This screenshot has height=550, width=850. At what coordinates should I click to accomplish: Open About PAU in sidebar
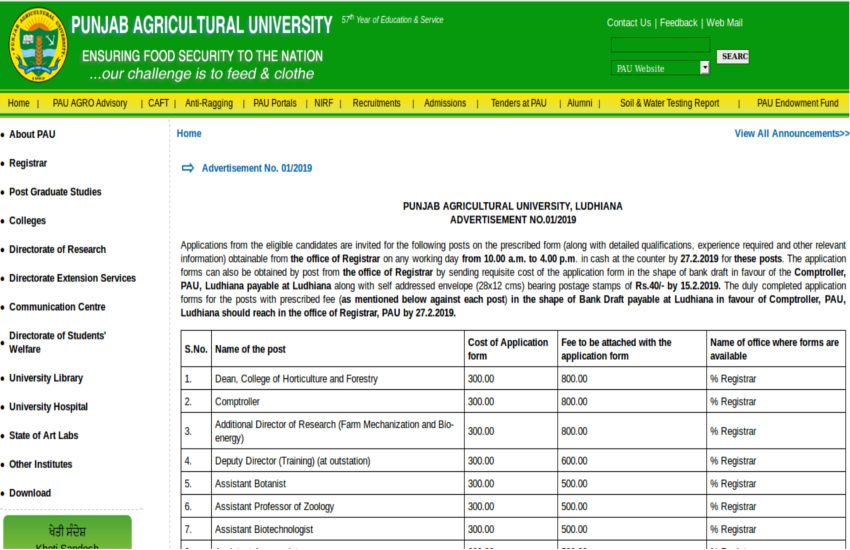click(32, 134)
